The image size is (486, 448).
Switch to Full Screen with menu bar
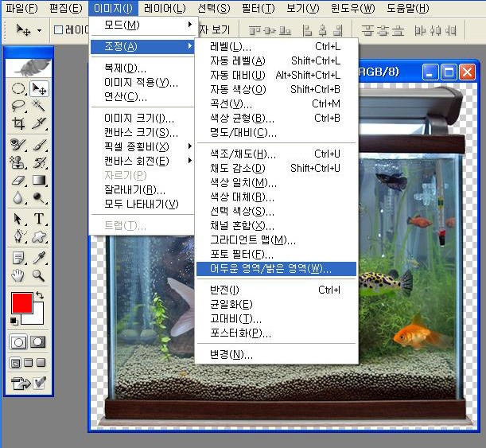[x=28, y=363]
